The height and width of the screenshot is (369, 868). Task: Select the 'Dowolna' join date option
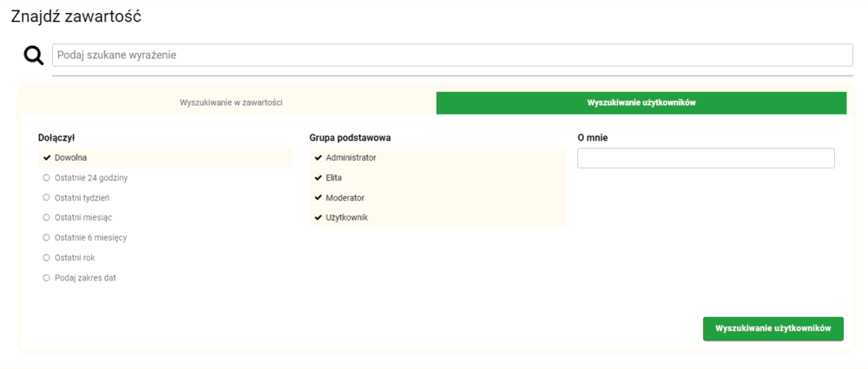pyautogui.click(x=70, y=158)
